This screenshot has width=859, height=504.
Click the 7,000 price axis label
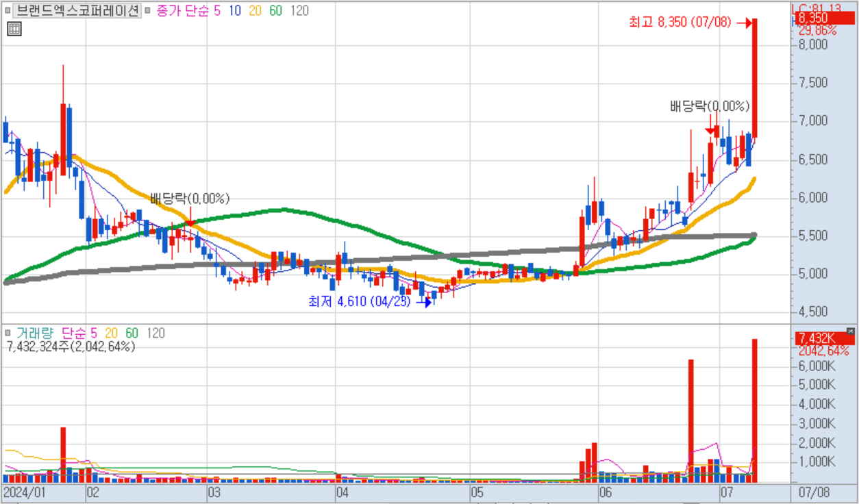(813, 121)
